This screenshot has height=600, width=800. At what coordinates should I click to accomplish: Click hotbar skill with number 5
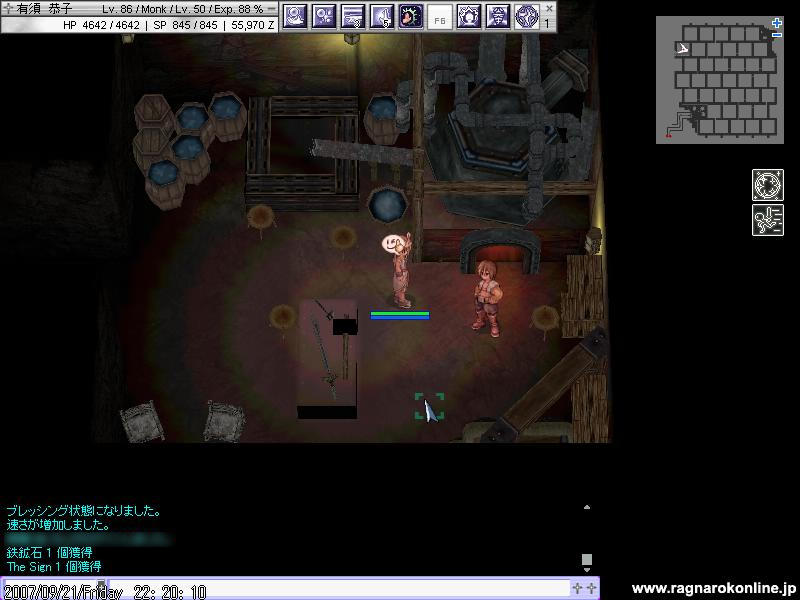coord(382,16)
